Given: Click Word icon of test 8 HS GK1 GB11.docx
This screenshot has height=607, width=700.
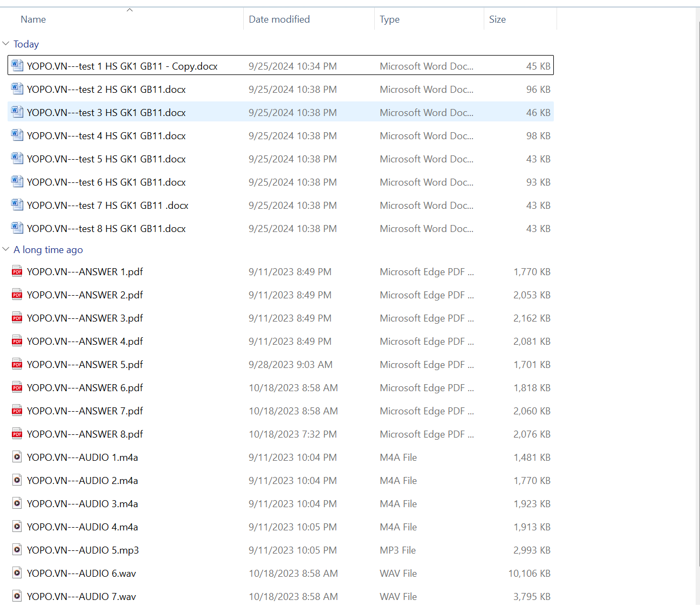Looking at the screenshot, I should click(x=17, y=228).
